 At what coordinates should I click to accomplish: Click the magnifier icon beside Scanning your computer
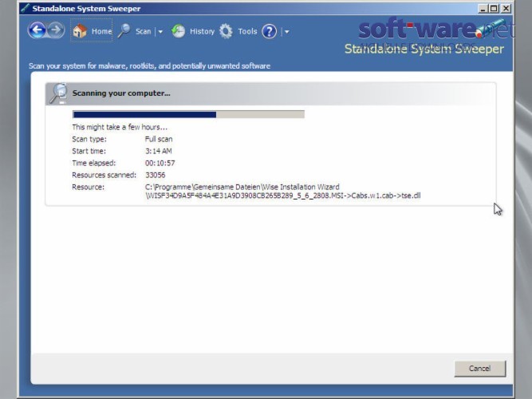[58, 93]
